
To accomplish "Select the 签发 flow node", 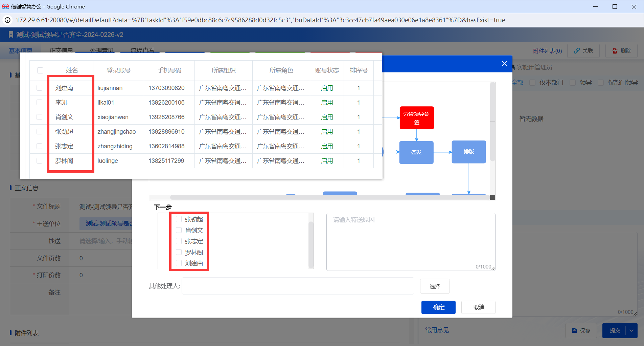I will tap(416, 152).
